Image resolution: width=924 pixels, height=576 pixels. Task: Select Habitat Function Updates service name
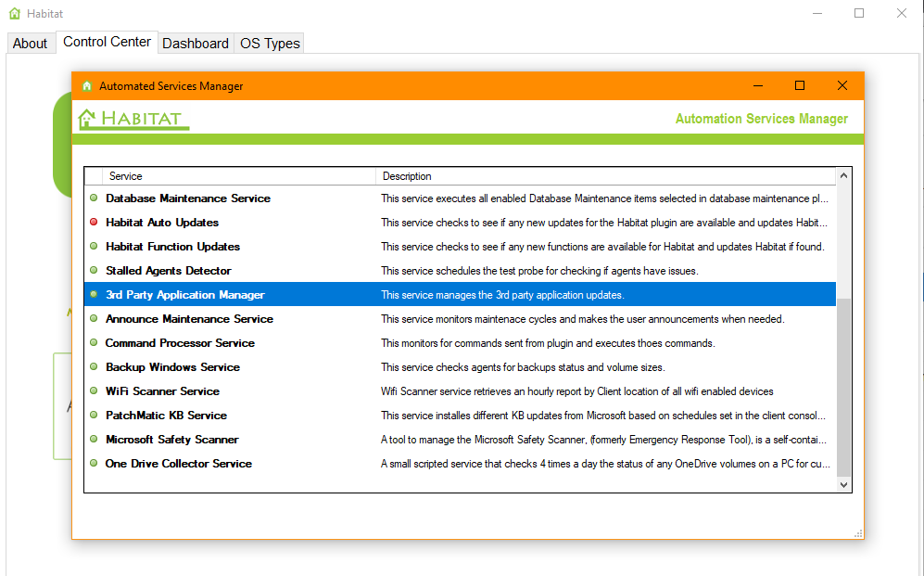tap(172, 247)
